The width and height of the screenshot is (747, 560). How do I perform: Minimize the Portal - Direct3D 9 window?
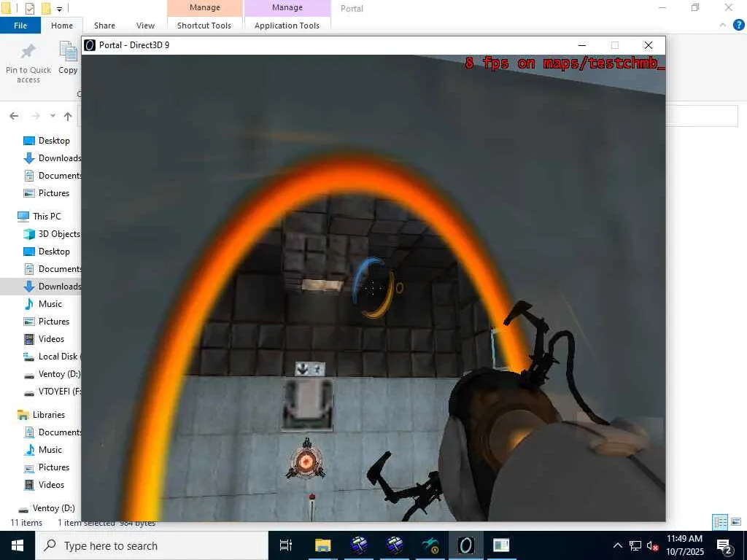(x=581, y=45)
